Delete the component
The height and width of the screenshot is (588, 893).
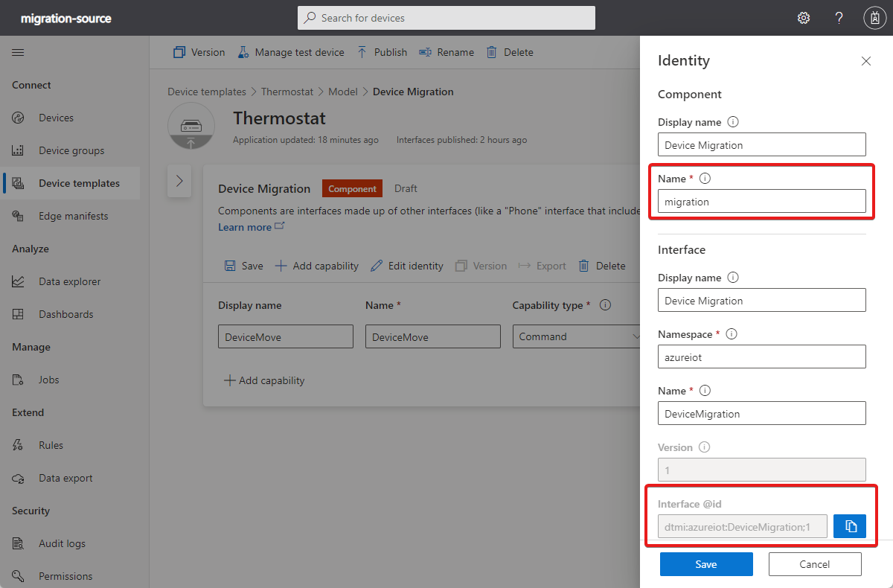(602, 266)
